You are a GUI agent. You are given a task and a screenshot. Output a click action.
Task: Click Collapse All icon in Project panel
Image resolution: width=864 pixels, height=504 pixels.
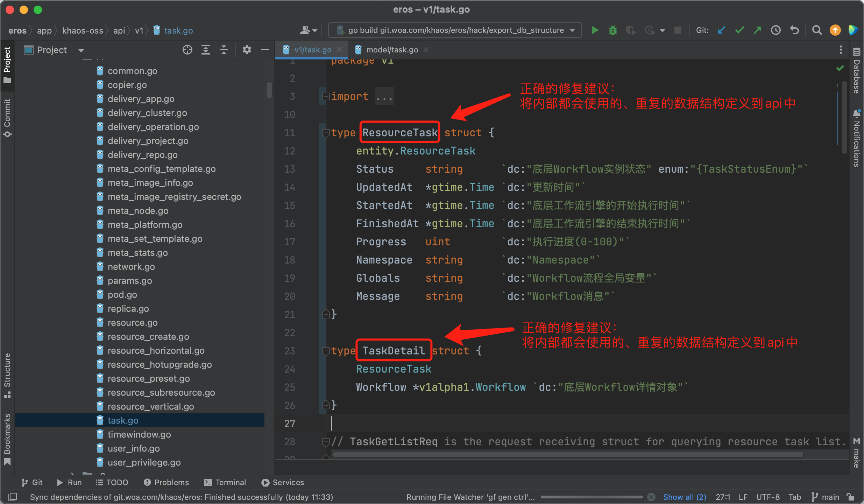pos(224,50)
